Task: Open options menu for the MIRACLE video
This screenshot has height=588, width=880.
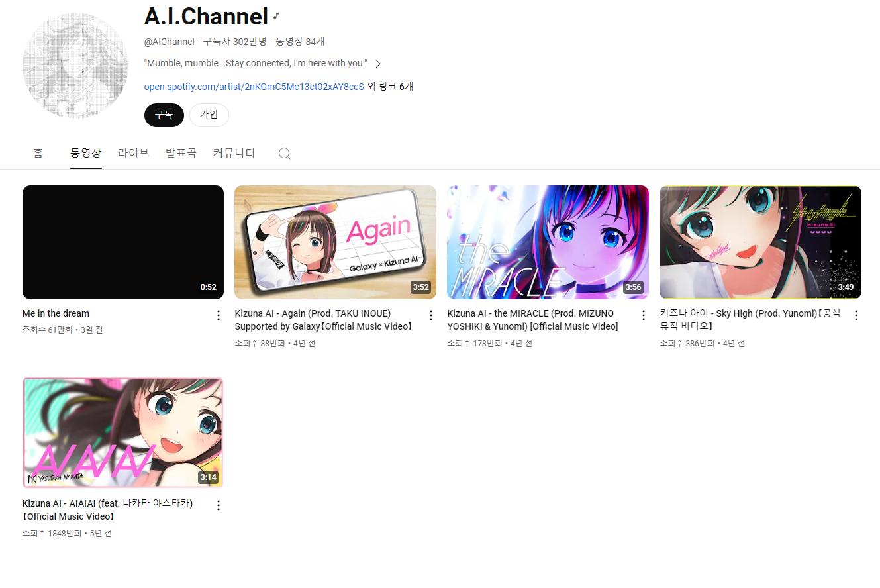Action: 644,315
